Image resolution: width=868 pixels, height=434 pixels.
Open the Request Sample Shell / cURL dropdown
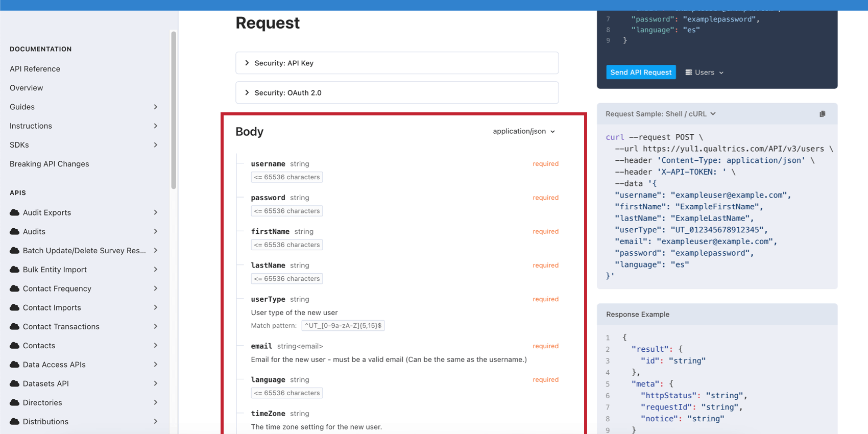click(661, 114)
